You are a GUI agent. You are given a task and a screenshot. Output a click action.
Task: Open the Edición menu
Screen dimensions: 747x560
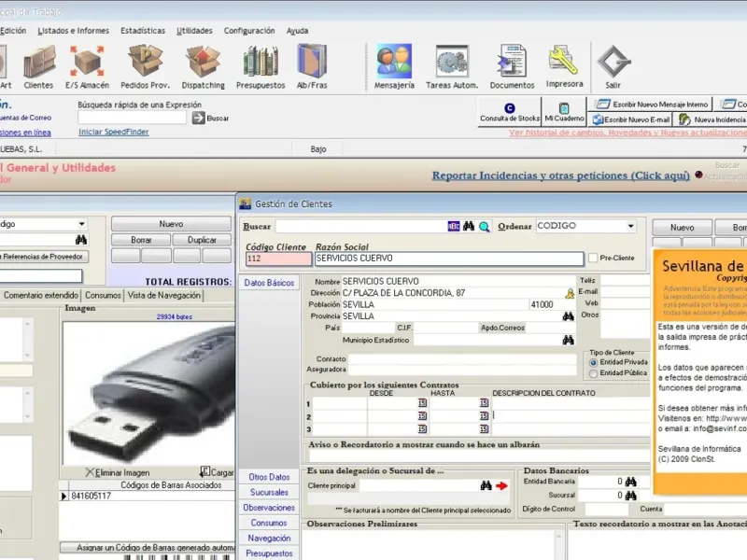pyautogui.click(x=13, y=31)
